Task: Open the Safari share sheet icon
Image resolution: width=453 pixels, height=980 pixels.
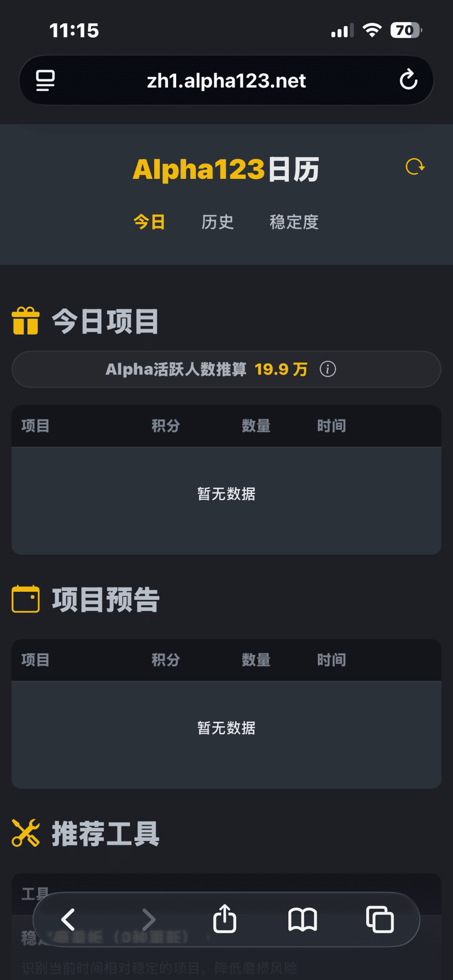Action: pos(225,918)
